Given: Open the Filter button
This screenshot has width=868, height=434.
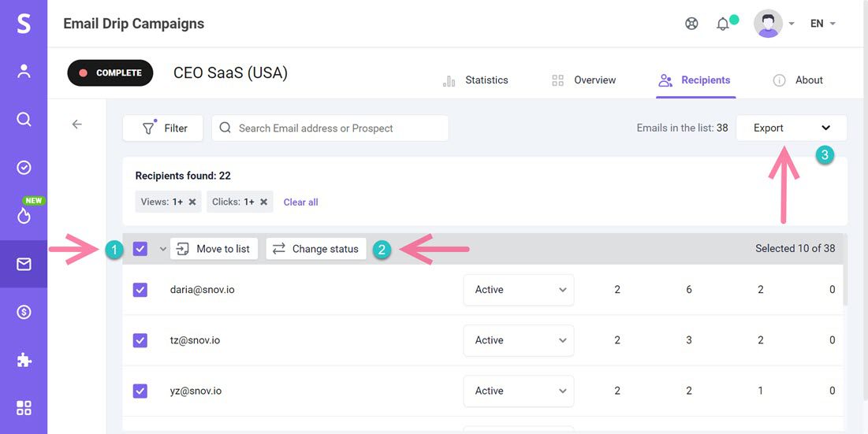Looking at the screenshot, I should tap(162, 128).
